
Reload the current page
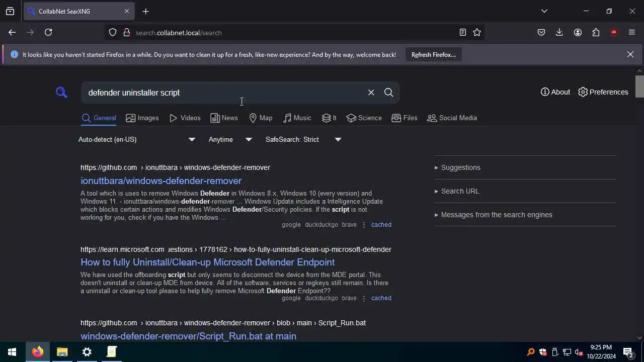48,32
